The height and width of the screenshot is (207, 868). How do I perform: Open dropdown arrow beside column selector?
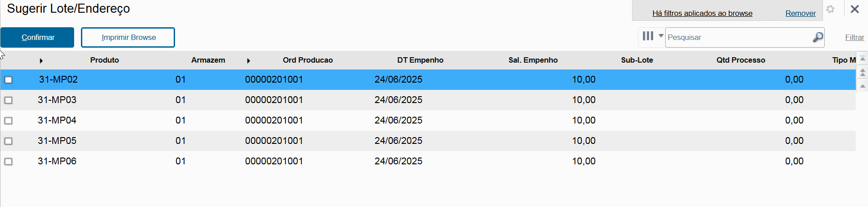coord(661,35)
